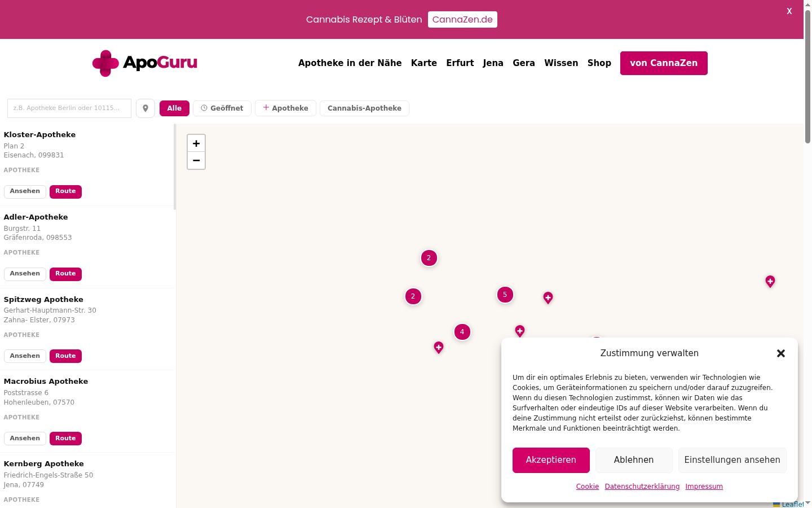Go to Jena page
812x508 pixels.
[x=493, y=63]
